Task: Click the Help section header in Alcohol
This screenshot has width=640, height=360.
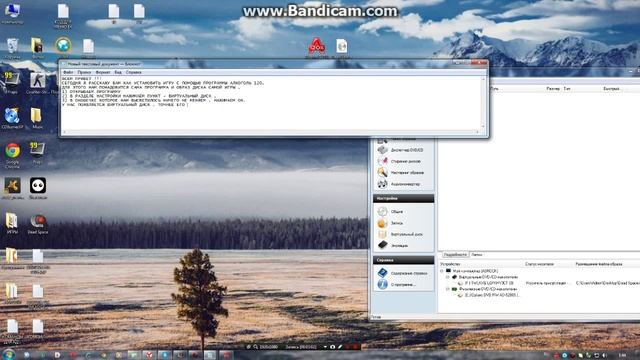Action: 403,260
